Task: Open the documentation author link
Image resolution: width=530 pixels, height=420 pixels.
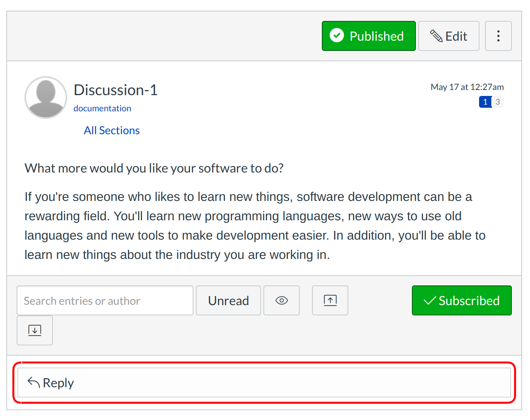Action: pyautogui.click(x=102, y=109)
